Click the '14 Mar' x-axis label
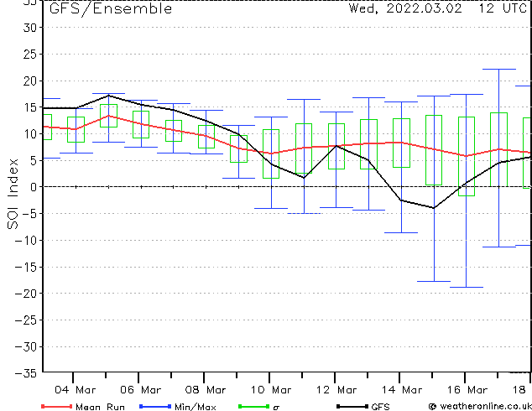Image resolution: width=532 pixels, height=411 pixels. point(402,390)
